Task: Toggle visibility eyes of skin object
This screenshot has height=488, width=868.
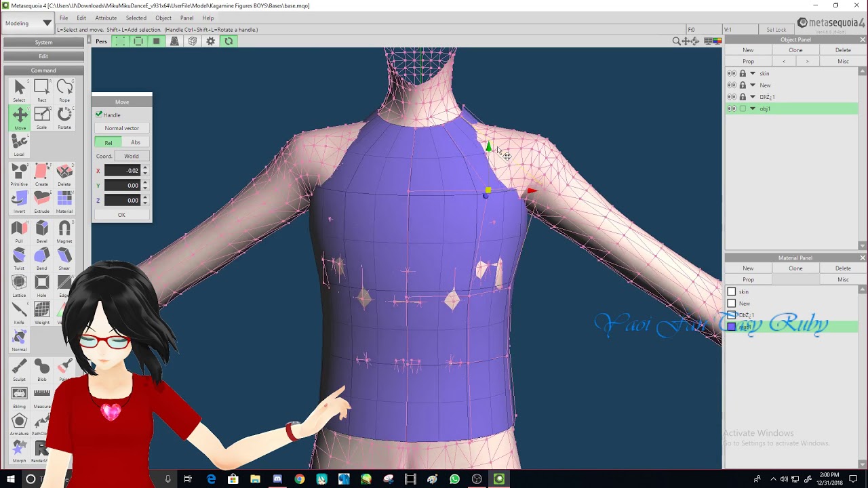Action: (x=732, y=73)
